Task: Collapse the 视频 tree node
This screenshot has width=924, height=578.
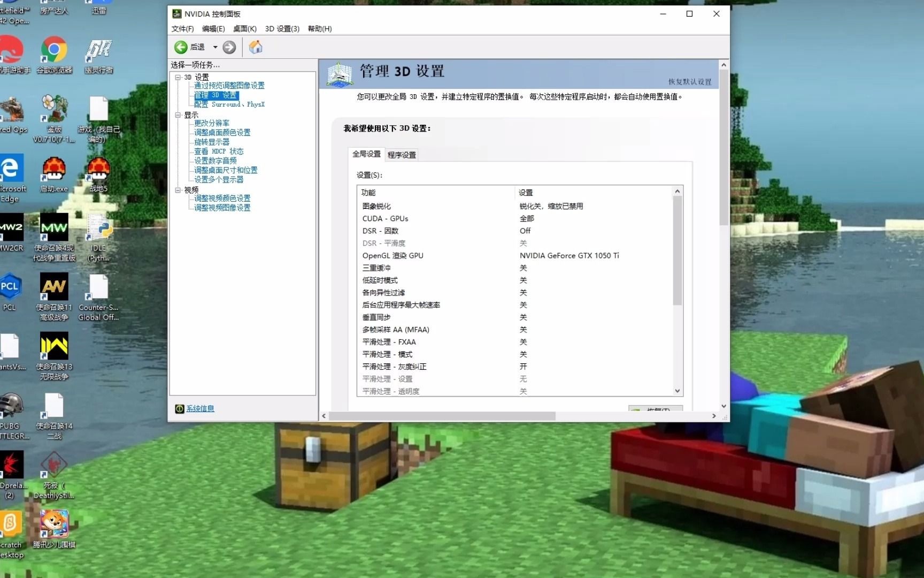Action: (x=178, y=190)
